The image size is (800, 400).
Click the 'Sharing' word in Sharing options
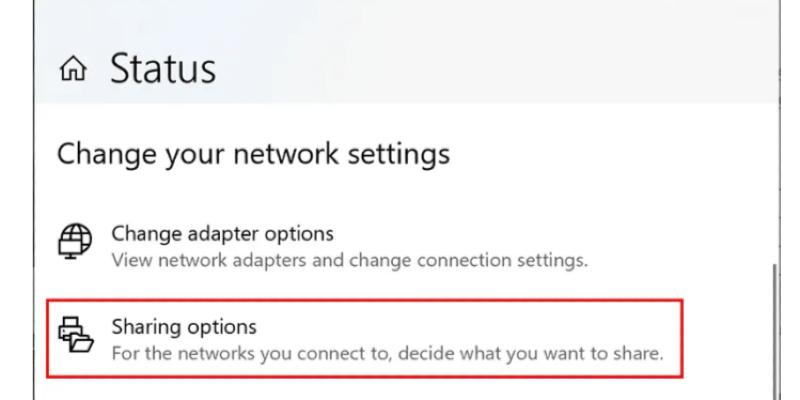[x=141, y=326]
